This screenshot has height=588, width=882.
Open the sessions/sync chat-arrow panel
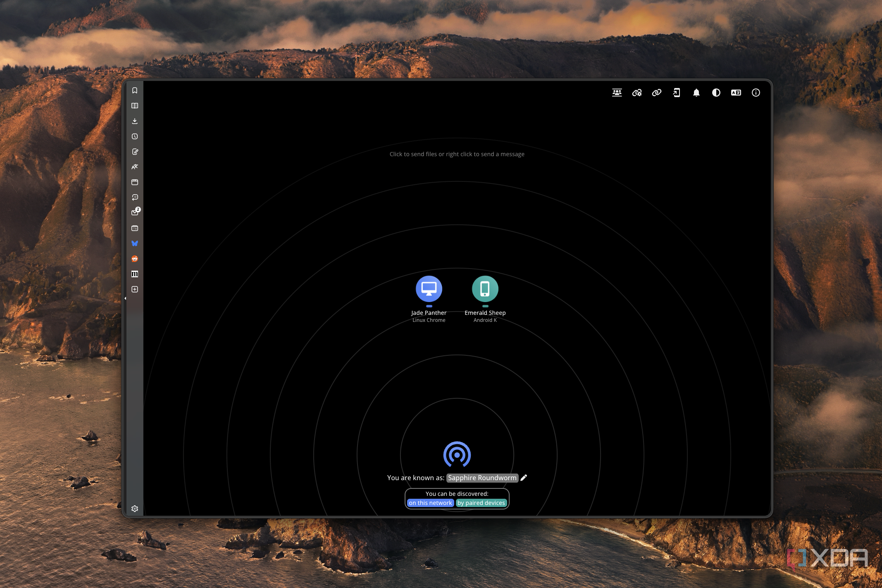(x=135, y=198)
